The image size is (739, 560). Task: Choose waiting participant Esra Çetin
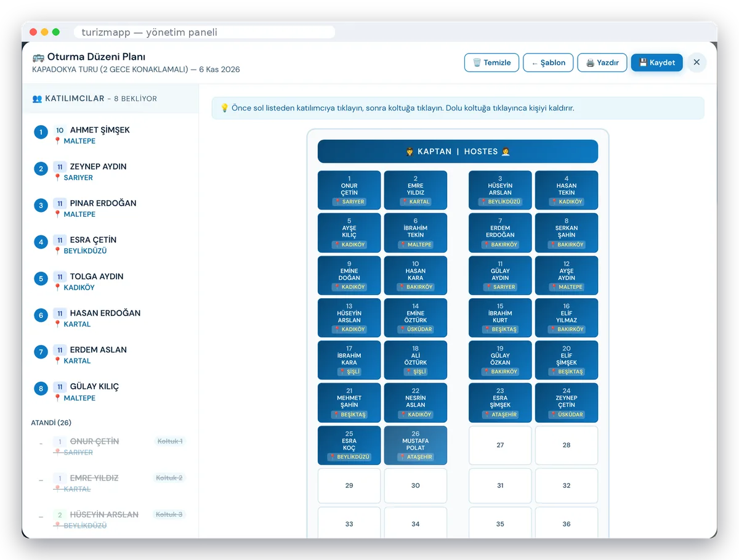110,245
